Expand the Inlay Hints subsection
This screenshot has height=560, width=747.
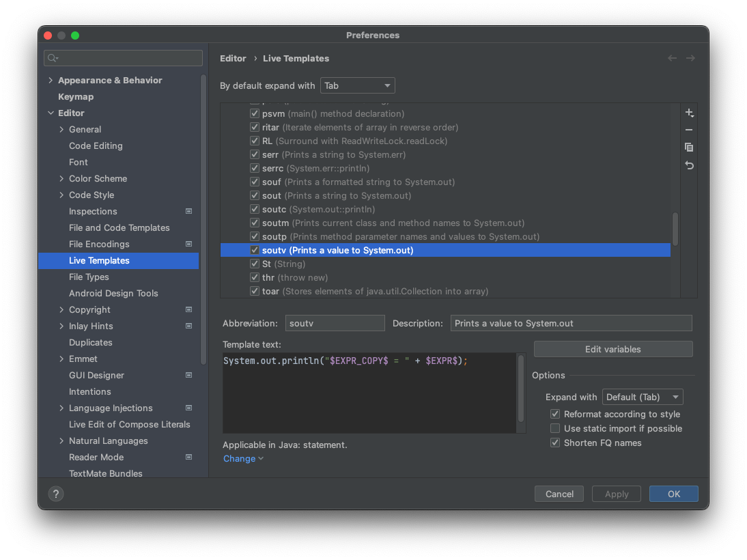point(61,326)
